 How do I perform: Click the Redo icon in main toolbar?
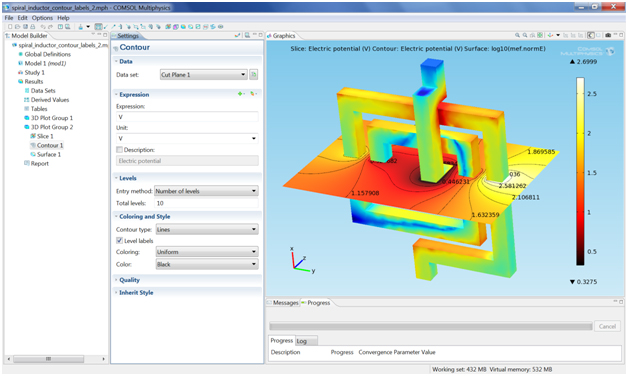(50, 27)
